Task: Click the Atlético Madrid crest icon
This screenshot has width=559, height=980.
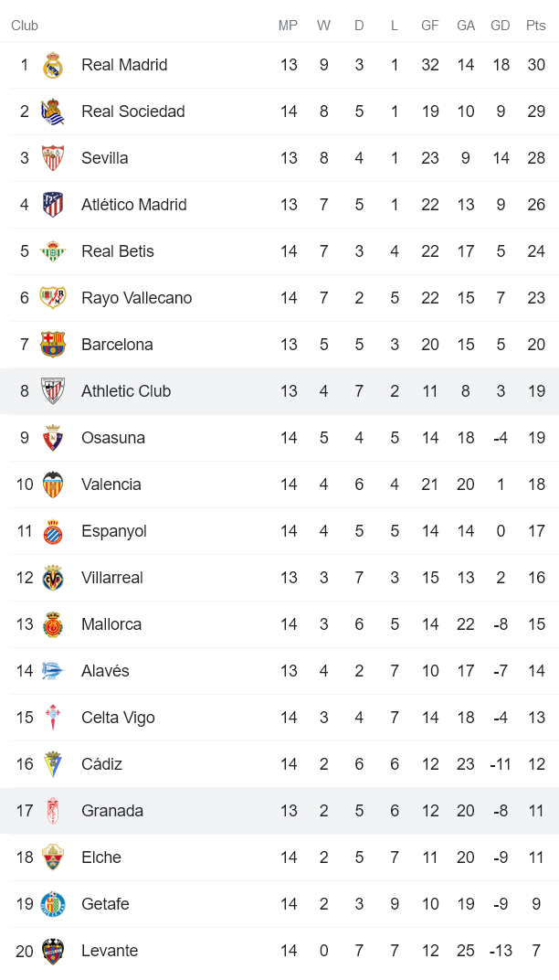Action: pyautogui.click(x=53, y=205)
